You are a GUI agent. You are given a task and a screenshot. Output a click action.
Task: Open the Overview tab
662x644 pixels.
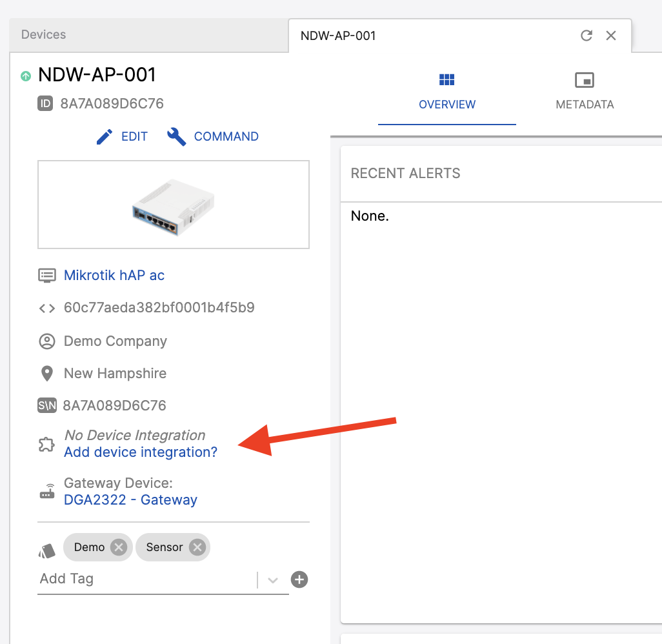tap(446, 92)
